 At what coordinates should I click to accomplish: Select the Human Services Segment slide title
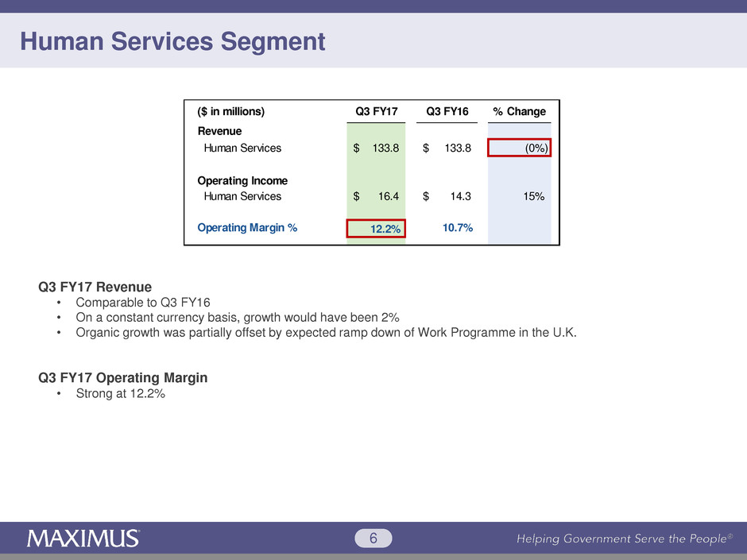[x=172, y=41]
